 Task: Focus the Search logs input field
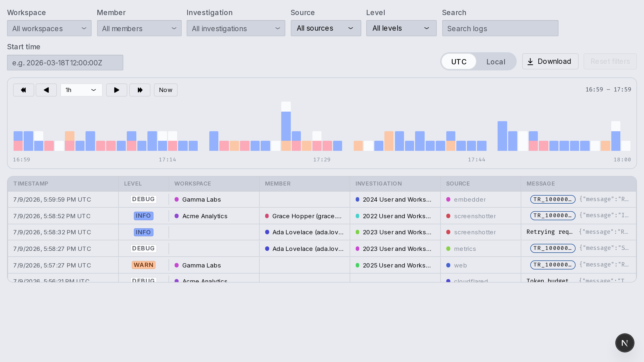(500, 28)
